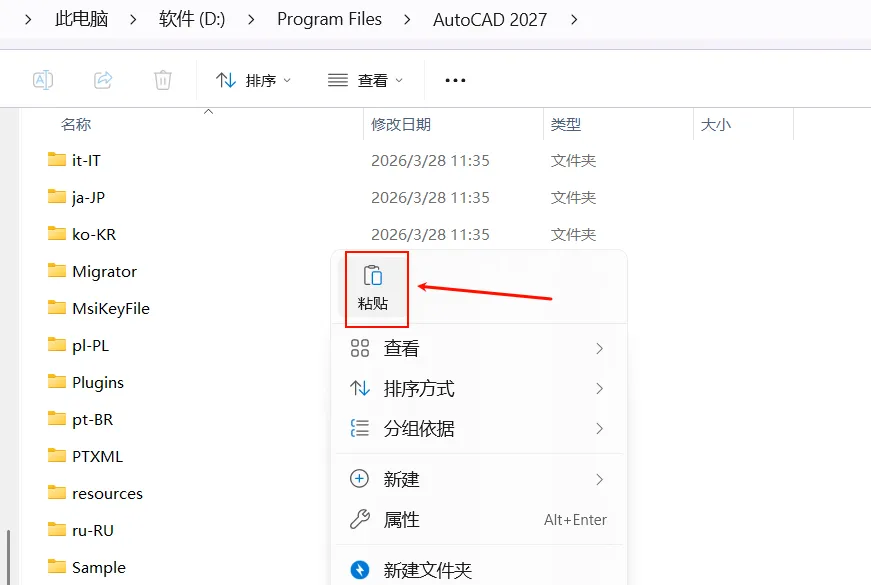Image resolution: width=871 pixels, height=585 pixels.
Task: Click the Share icon in toolbar
Action: pos(103,80)
